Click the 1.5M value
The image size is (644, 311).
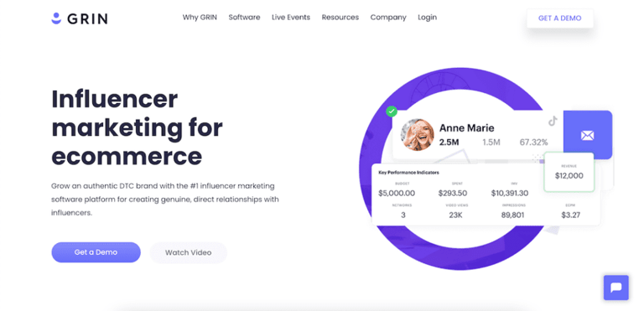491,143
